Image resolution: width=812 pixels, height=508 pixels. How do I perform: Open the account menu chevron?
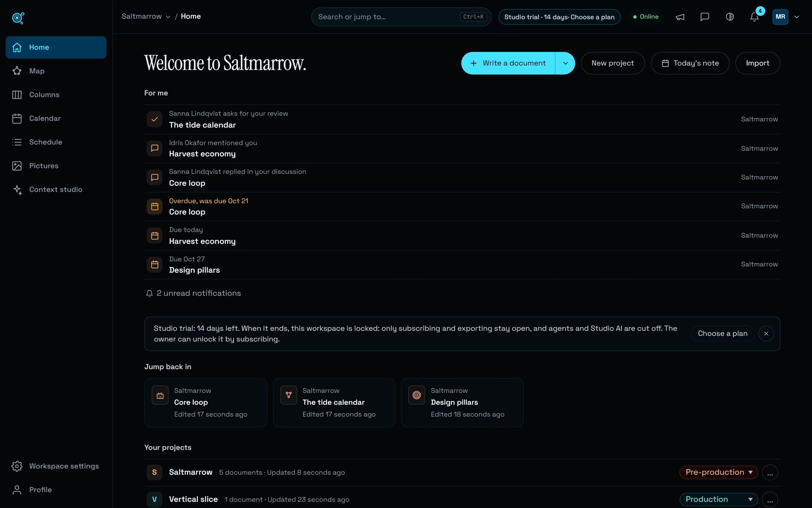coord(796,17)
